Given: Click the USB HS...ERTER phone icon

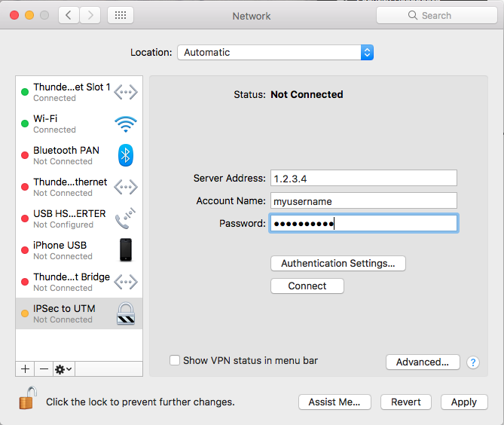Looking at the screenshot, I should point(125,219).
